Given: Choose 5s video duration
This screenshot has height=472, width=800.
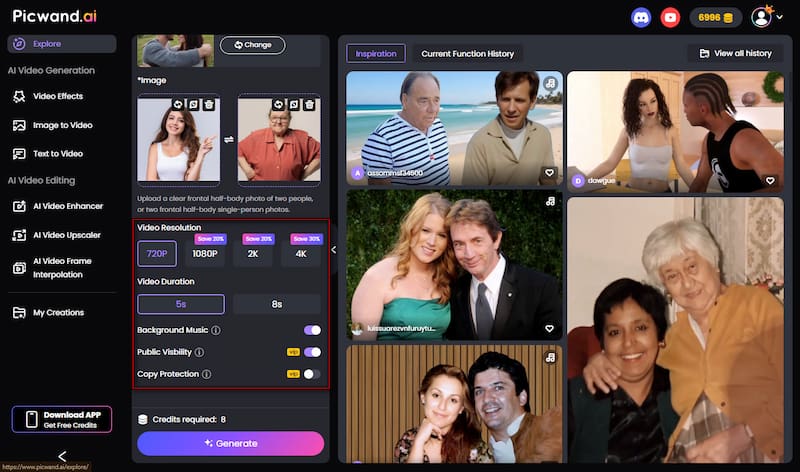Looking at the screenshot, I should coord(181,304).
